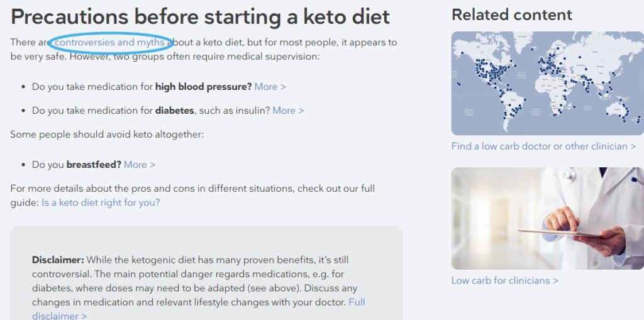
Task: Click the bold 'breastfeed?' text
Action: click(94, 165)
